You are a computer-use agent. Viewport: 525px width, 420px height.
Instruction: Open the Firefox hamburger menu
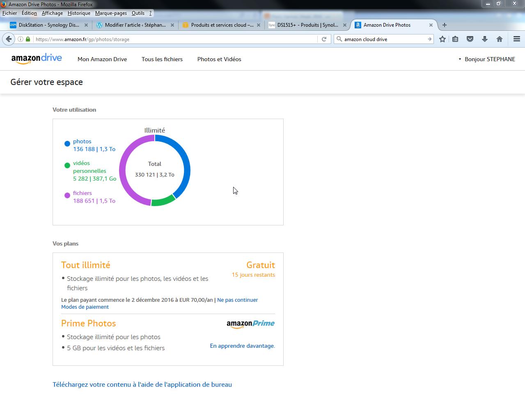coord(517,39)
